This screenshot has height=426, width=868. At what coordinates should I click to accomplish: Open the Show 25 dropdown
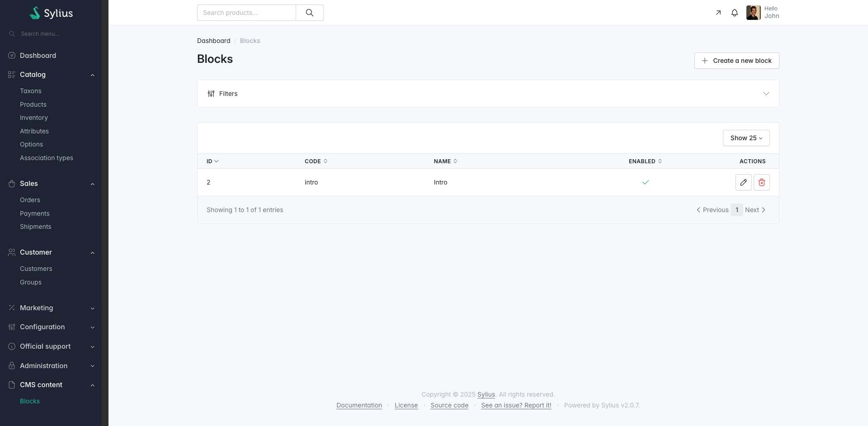(746, 138)
